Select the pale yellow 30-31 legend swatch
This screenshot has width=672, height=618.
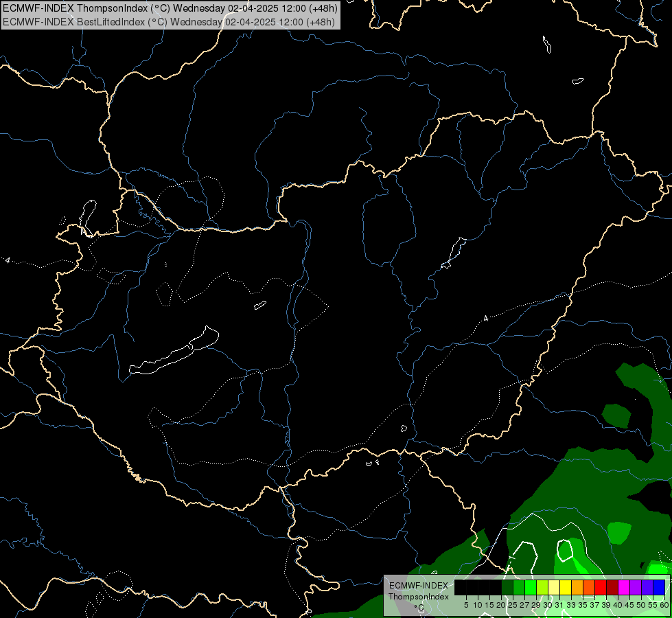click(554, 587)
